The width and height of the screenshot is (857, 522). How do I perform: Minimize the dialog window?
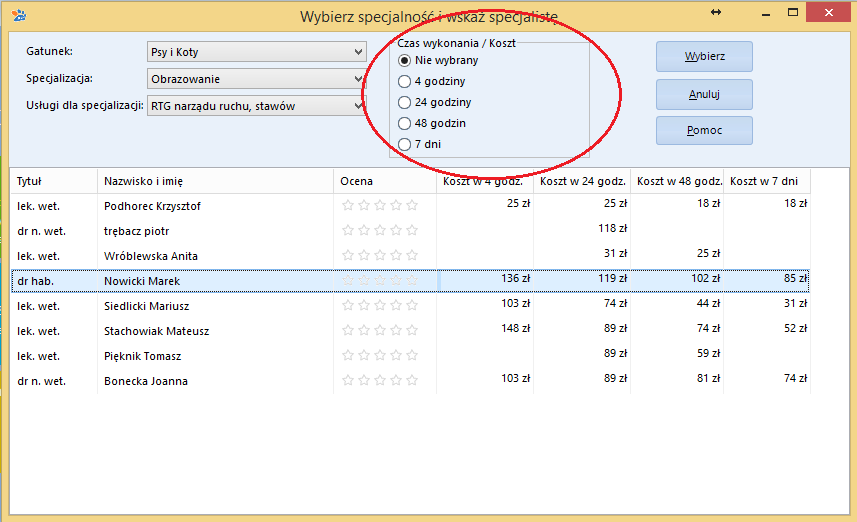[766, 13]
